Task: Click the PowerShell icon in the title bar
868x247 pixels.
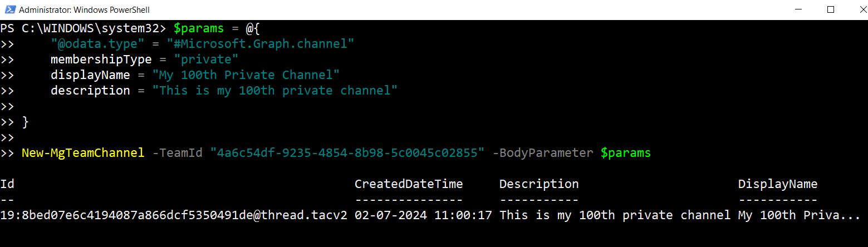Action: click(x=9, y=9)
